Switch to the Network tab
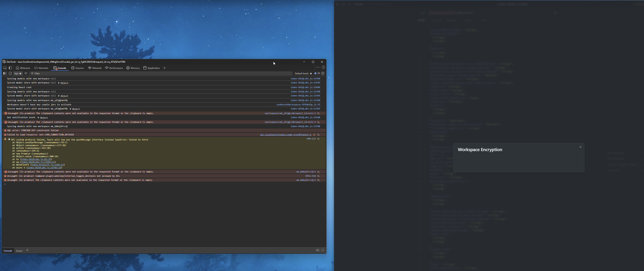 [x=95, y=68]
